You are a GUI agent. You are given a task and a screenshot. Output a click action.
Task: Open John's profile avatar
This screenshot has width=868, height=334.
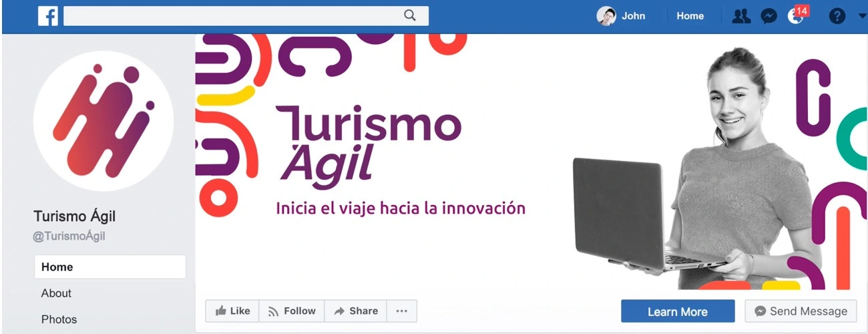(606, 16)
